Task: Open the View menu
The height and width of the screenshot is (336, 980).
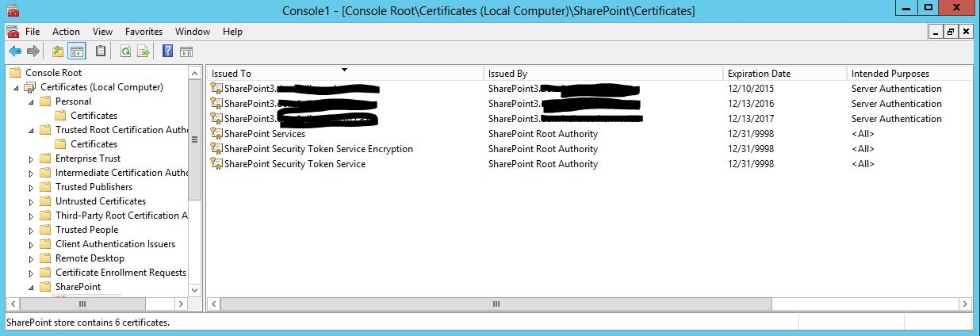Action: 102,32
